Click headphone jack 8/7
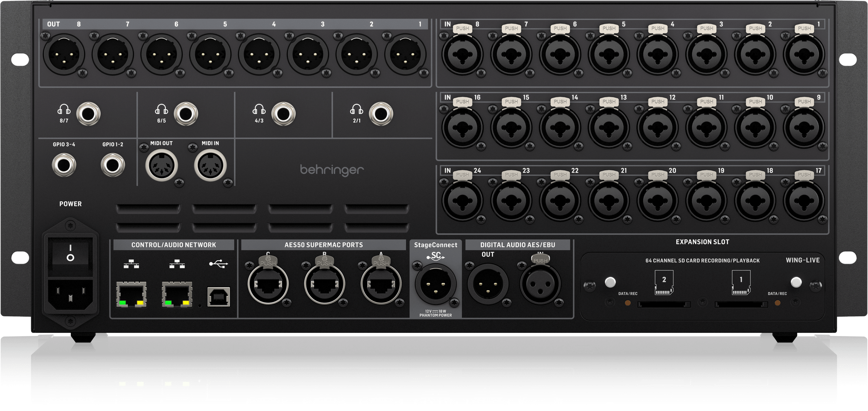 (89, 114)
